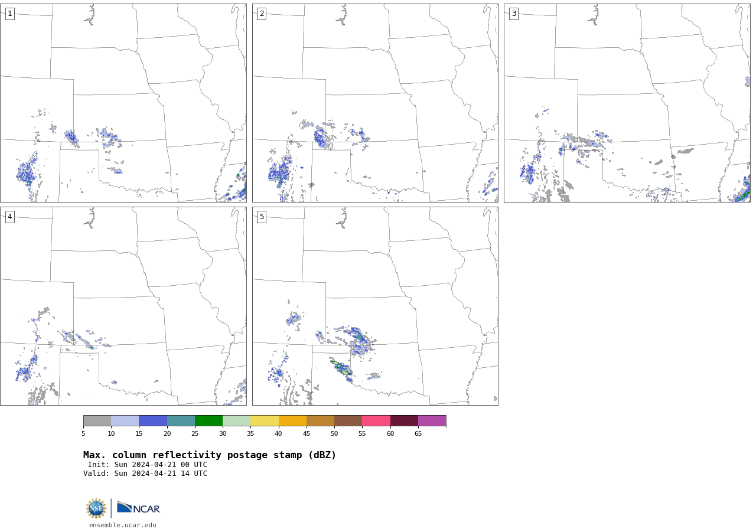Click the panel number label 2
The height and width of the screenshot is (532, 756).
coord(262,14)
